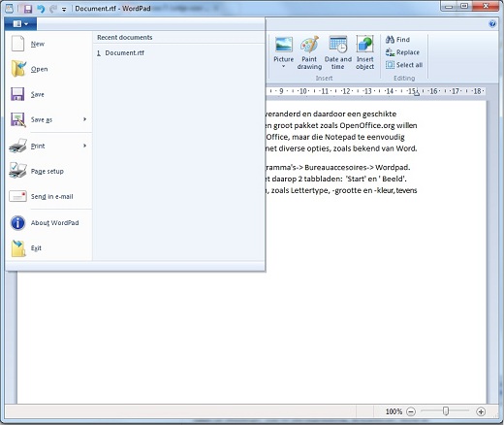Minimize the WordPad window
This screenshot has height=425, width=504.
click(x=449, y=6)
